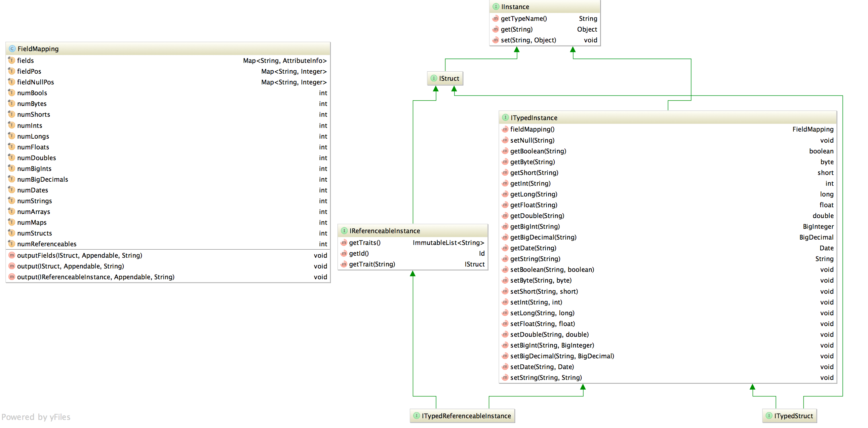Screen dimensions: 868x428
Task: Select the ITypedStruct node label
Action: pyautogui.click(x=793, y=416)
